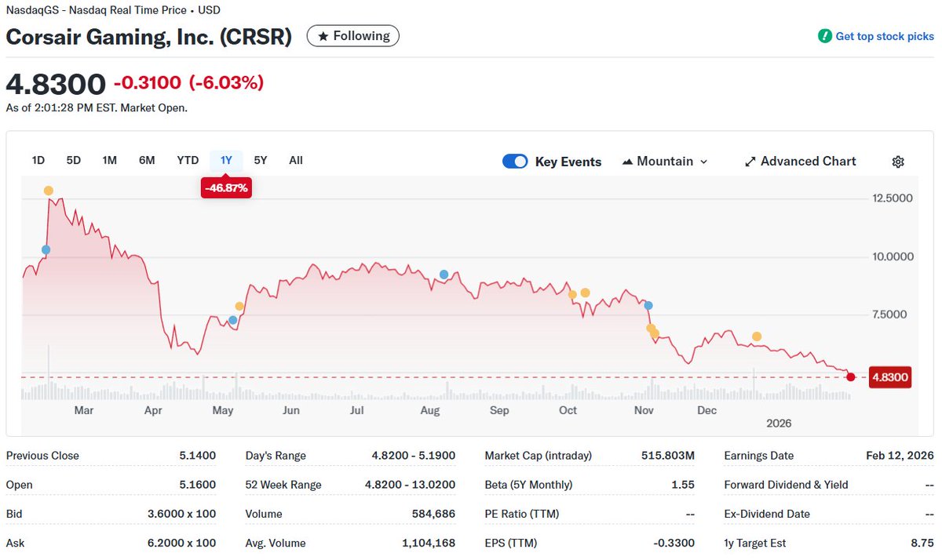This screenshot has height=560, width=942.
Task: Click the star icon in Following button
Action: [323, 36]
